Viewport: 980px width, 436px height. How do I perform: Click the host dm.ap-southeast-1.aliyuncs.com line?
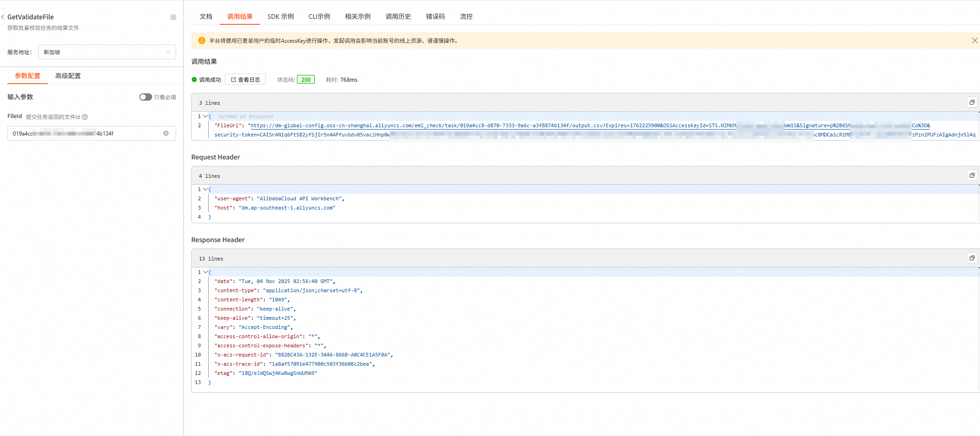(275, 208)
